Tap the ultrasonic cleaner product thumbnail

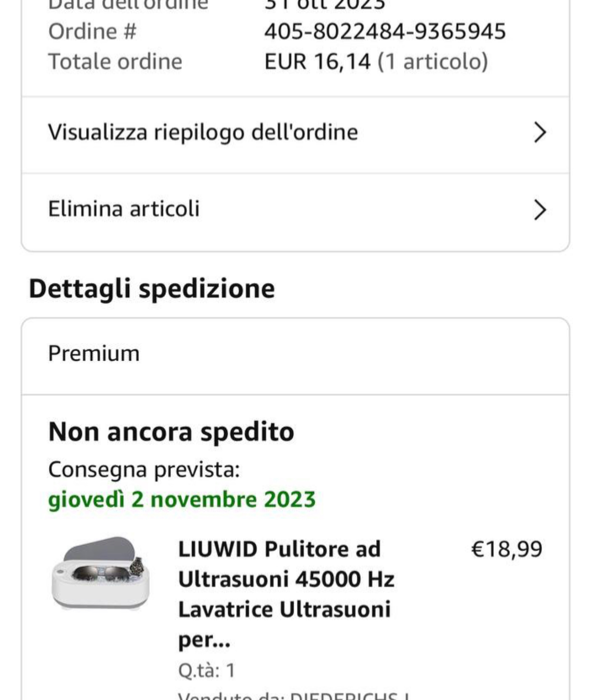pos(101,573)
